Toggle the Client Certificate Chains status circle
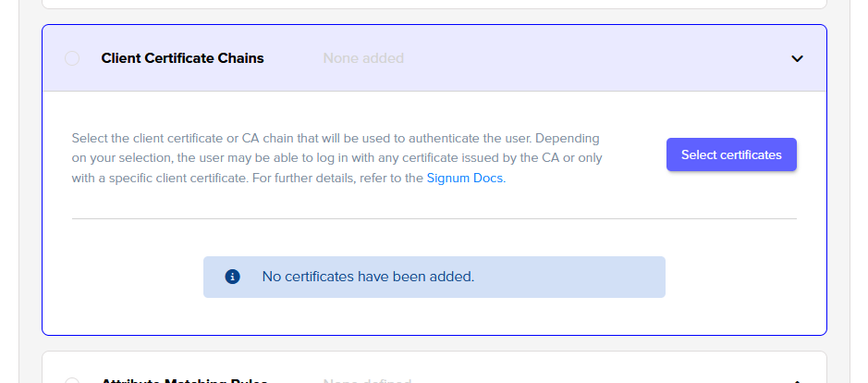868x383 pixels. click(72, 58)
